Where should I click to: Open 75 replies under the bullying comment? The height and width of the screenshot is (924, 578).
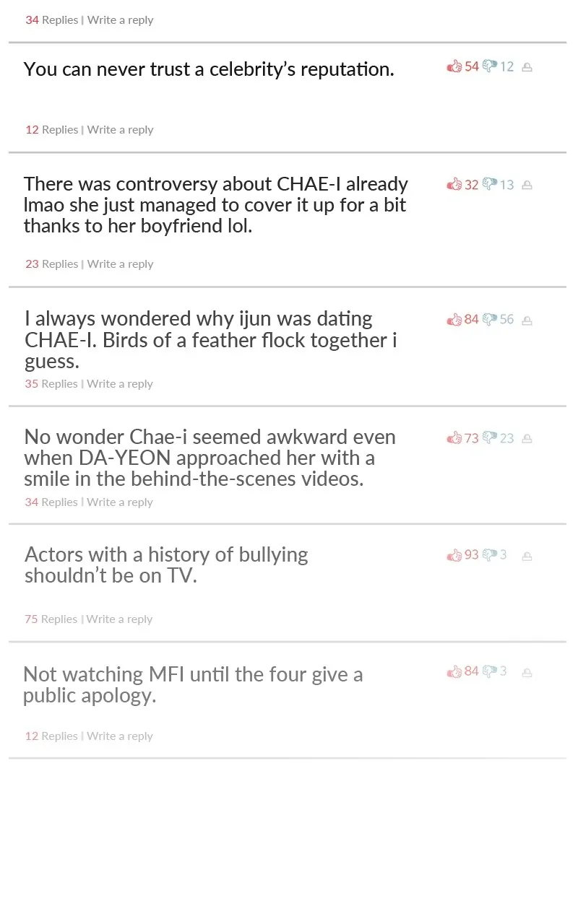(51, 619)
